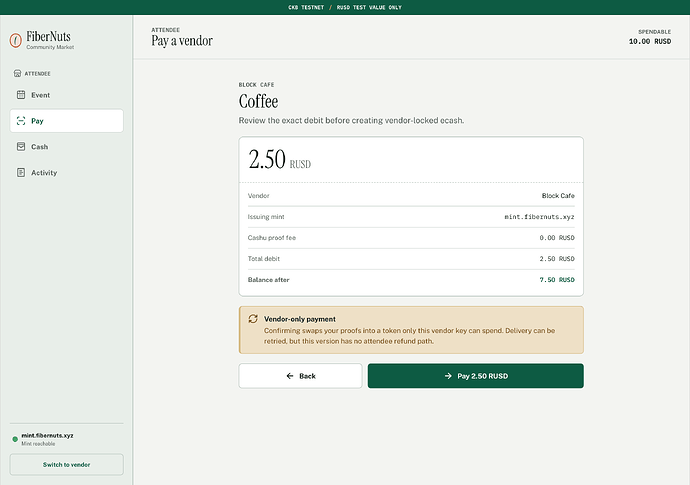Click the 2.50 RUSD Total debit value
Screen dimensions: 690x485
coord(557,259)
